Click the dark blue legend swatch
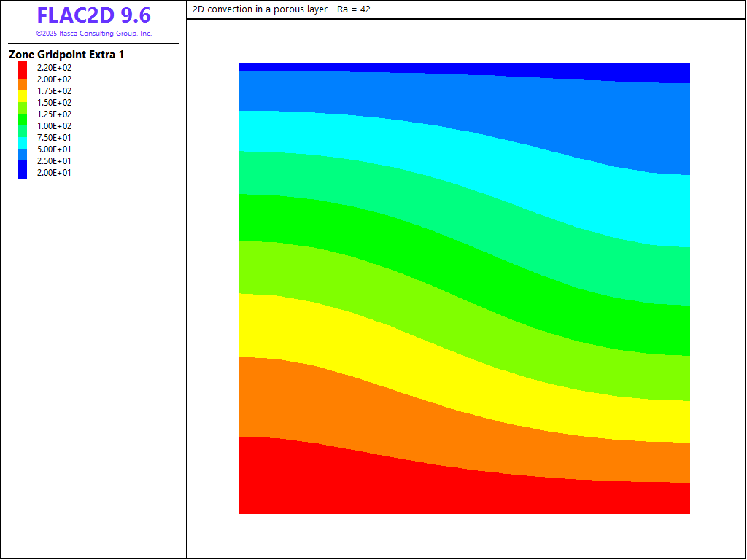 pos(22,169)
